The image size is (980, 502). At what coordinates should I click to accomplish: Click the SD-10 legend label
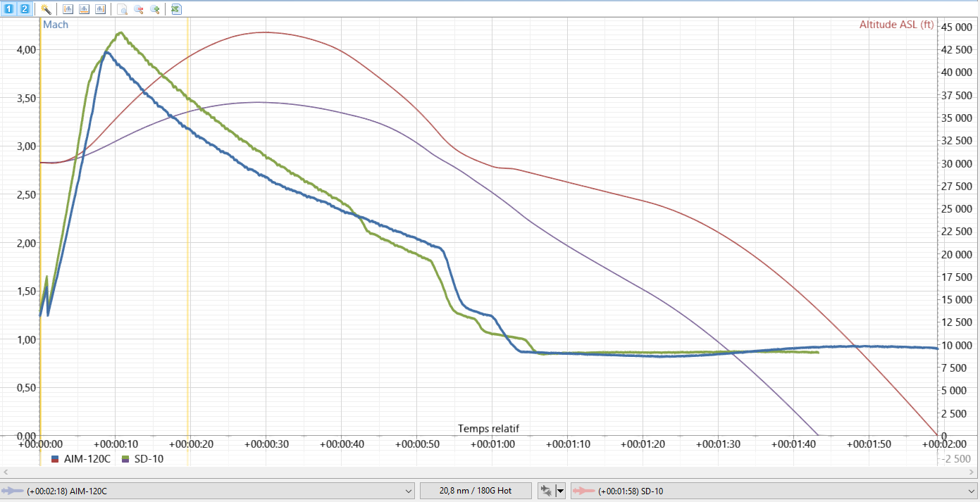point(149,459)
